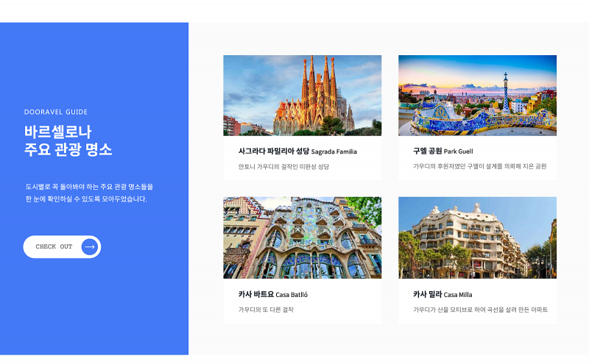
Task: Click the English subtitle Park Guell
Action: [459, 152]
